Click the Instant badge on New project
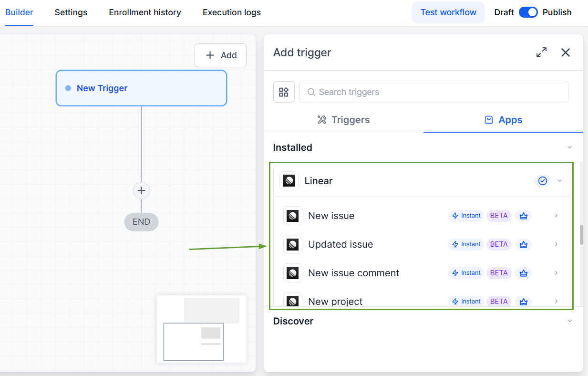This screenshot has width=588, height=376. (466, 302)
